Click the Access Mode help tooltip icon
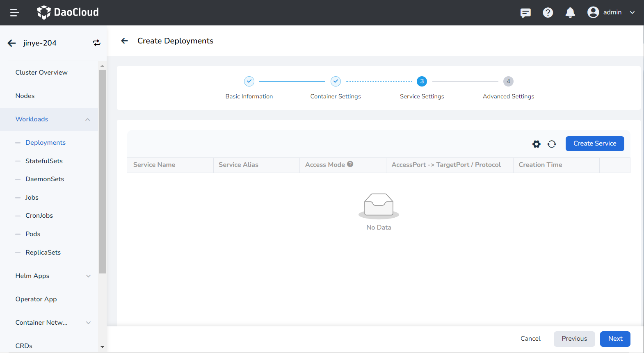This screenshot has height=353, width=644. point(350,164)
